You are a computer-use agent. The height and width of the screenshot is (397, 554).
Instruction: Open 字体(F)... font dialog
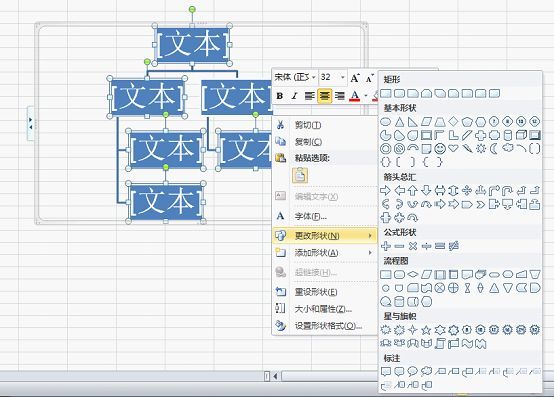pos(324,216)
